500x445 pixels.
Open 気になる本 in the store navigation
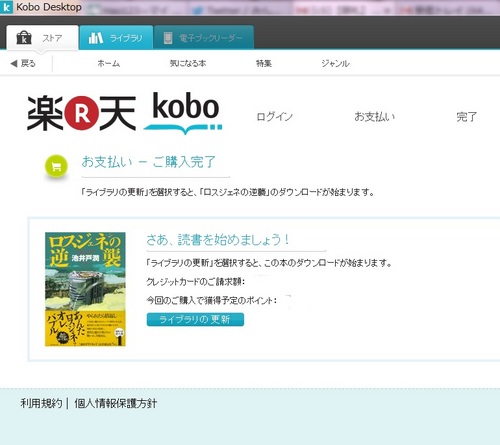tap(188, 63)
